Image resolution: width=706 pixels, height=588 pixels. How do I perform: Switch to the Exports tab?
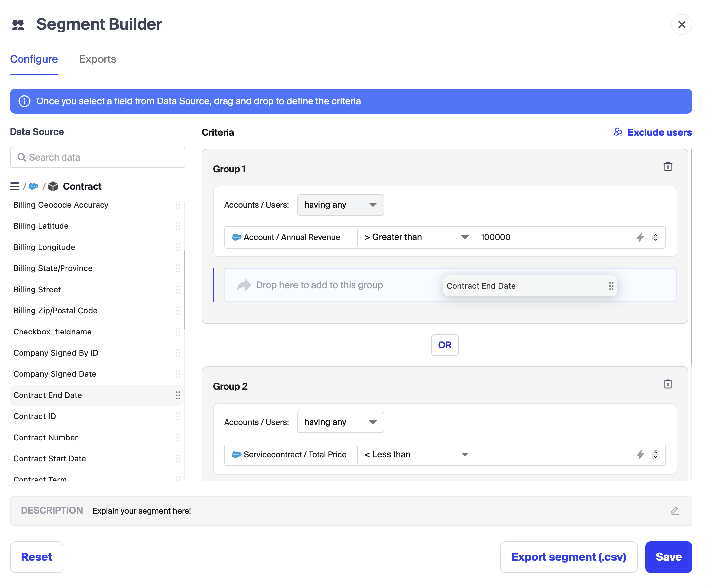click(98, 59)
